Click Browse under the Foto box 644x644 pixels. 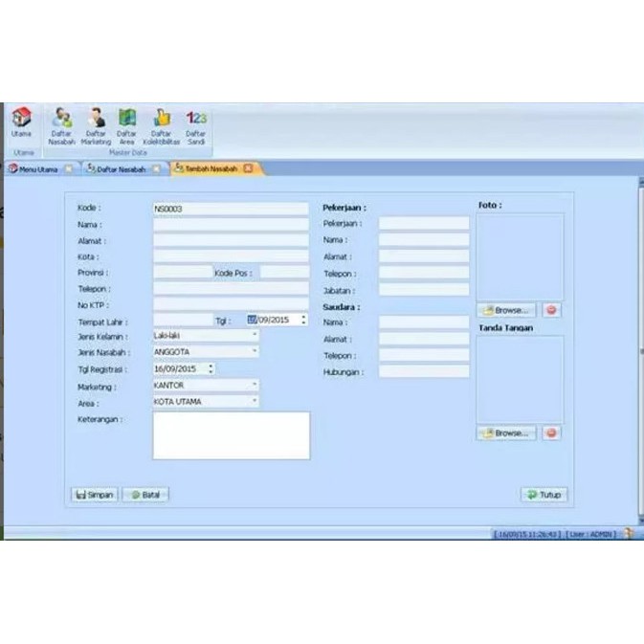click(x=506, y=310)
